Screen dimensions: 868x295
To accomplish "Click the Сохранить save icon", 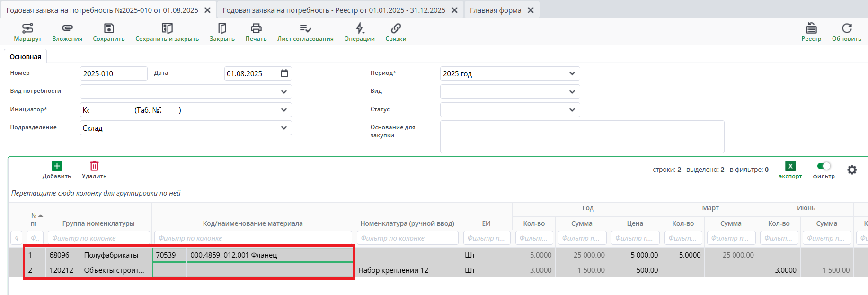I will coord(109,29).
